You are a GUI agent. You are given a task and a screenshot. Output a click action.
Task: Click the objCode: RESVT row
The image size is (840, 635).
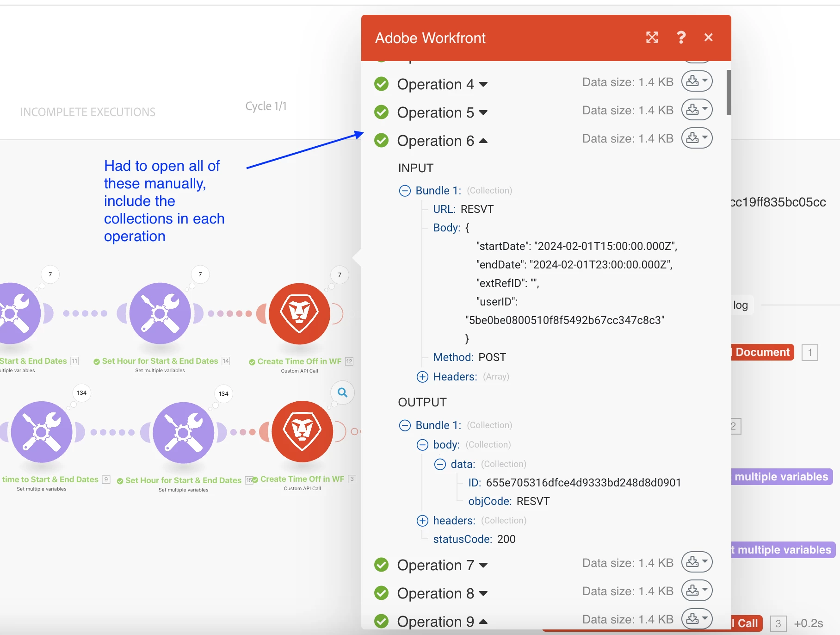point(509,501)
